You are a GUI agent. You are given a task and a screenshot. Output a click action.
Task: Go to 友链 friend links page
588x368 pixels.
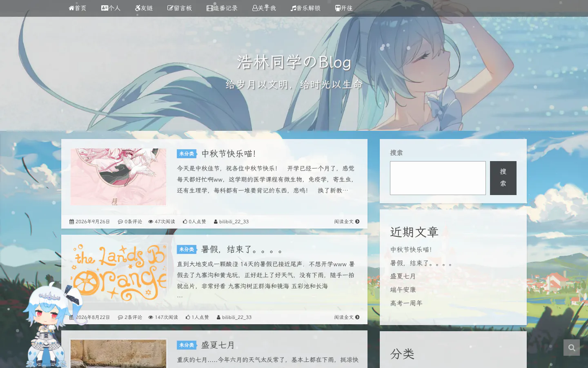144,8
